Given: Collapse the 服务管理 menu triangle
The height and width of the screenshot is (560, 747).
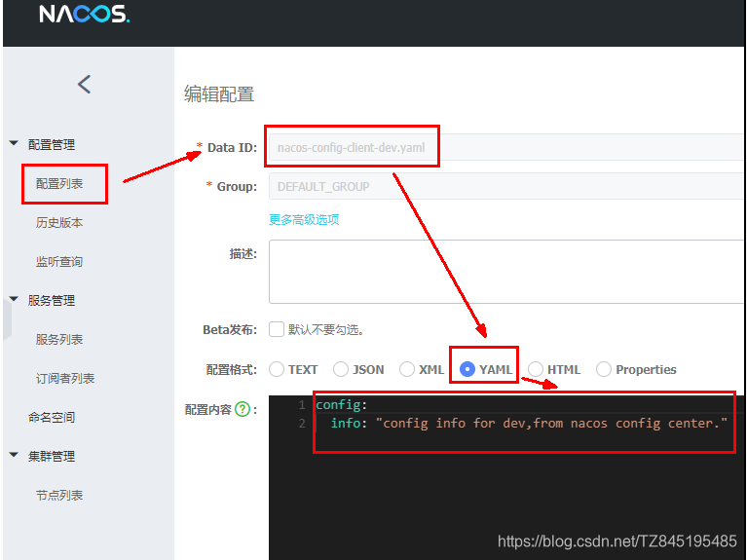Looking at the screenshot, I should point(14,299).
